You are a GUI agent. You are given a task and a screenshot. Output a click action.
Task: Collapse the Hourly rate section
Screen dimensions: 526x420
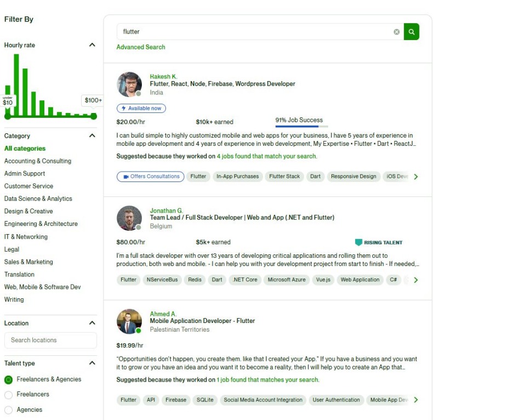coord(92,45)
